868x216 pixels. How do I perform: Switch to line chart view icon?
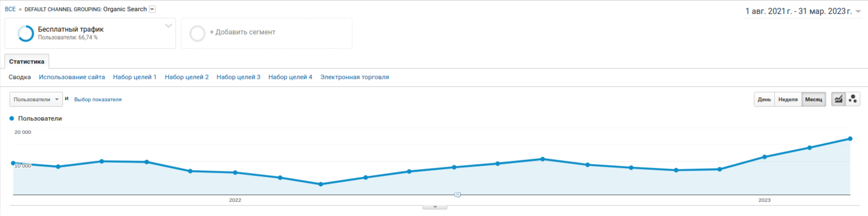point(838,99)
